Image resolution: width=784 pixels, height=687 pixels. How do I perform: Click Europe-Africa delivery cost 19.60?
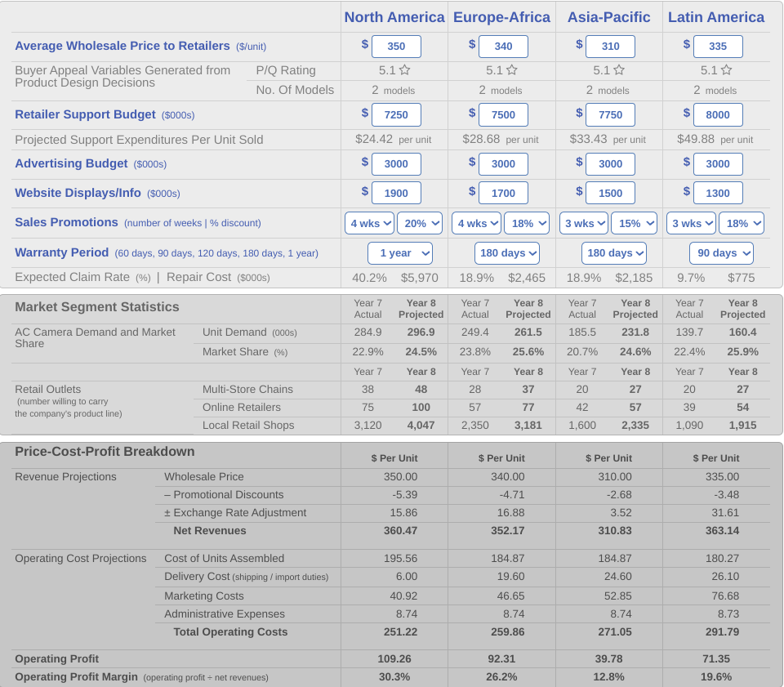coord(510,577)
